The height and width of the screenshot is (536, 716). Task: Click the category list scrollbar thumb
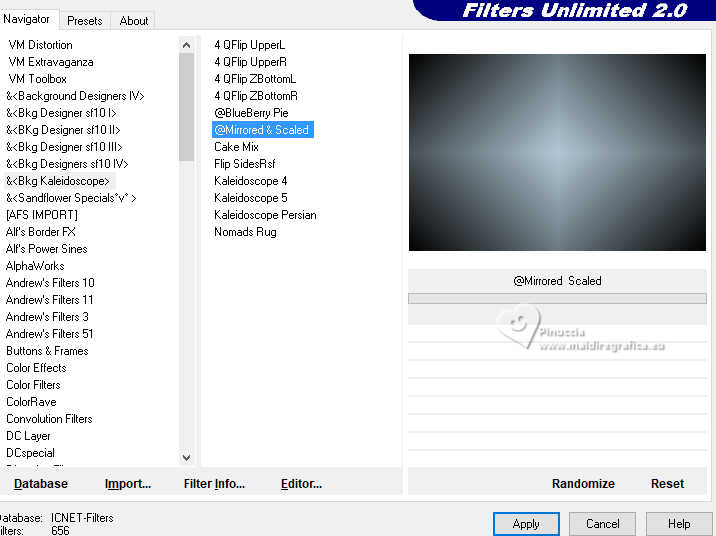click(x=186, y=107)
